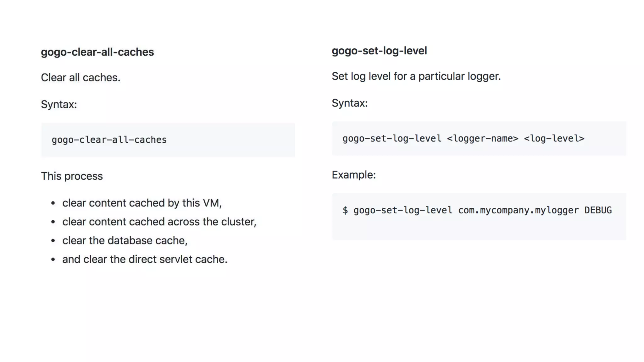Screen dimensions: 644x362
Task: Click bullet "clear content cached across the cluster"
Action: pyautogui.click(x=159, y=222)
